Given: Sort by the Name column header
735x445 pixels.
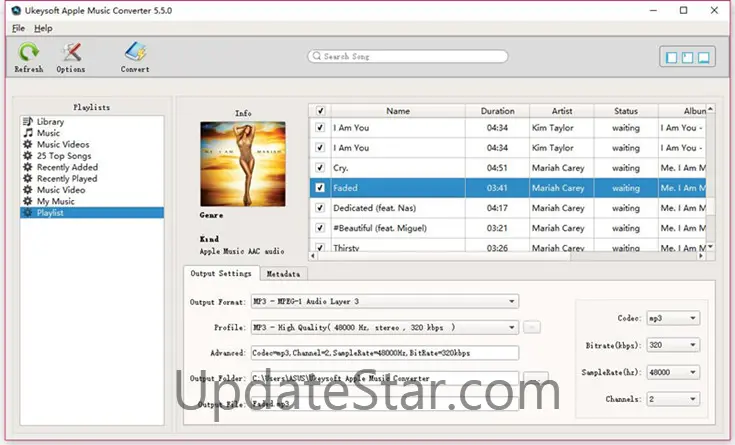Looking at the screenshot, I should [x=398, y=111].
